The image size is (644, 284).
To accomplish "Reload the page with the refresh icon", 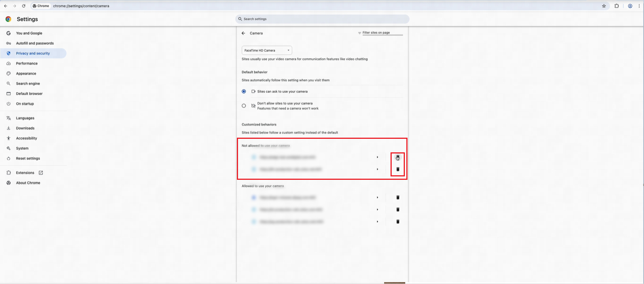I will pyautogui.click(x=24, y=6).
